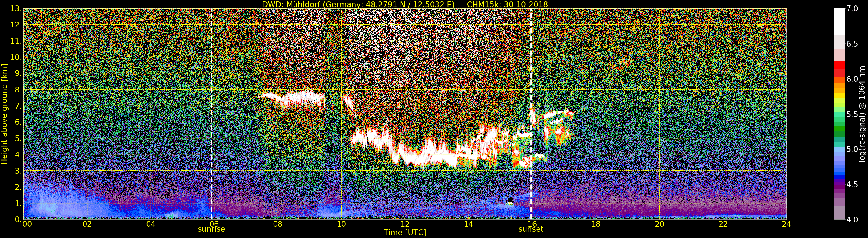Click the x-axis tick label '22'
Screen dimensions: 868x238
pyautogui.click(x=723, y=224)
